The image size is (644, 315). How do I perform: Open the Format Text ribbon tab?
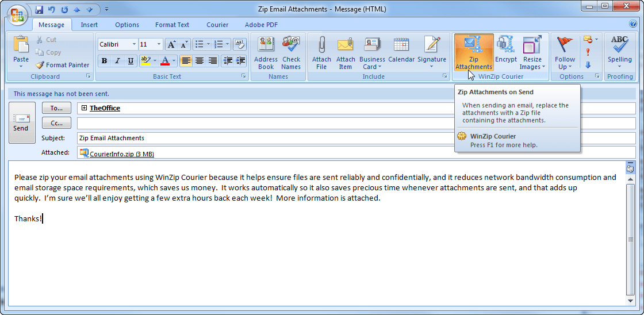click(172, 25)
